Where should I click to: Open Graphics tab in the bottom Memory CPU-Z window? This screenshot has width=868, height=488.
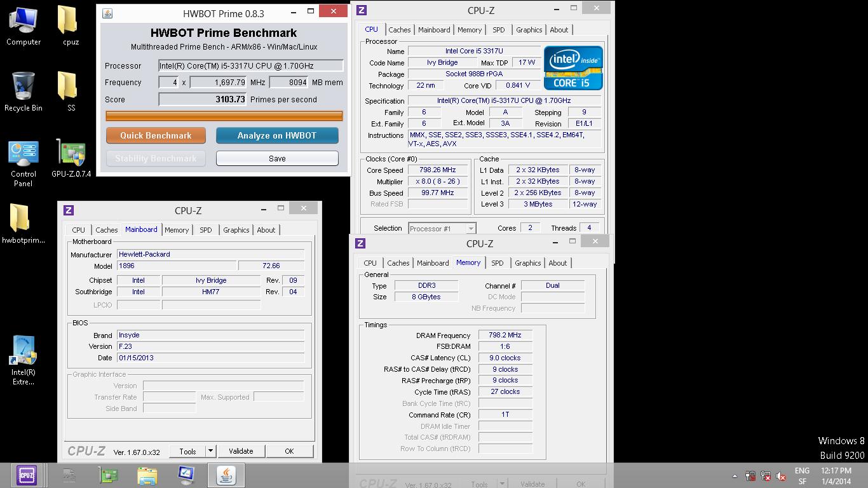(528, 263)
